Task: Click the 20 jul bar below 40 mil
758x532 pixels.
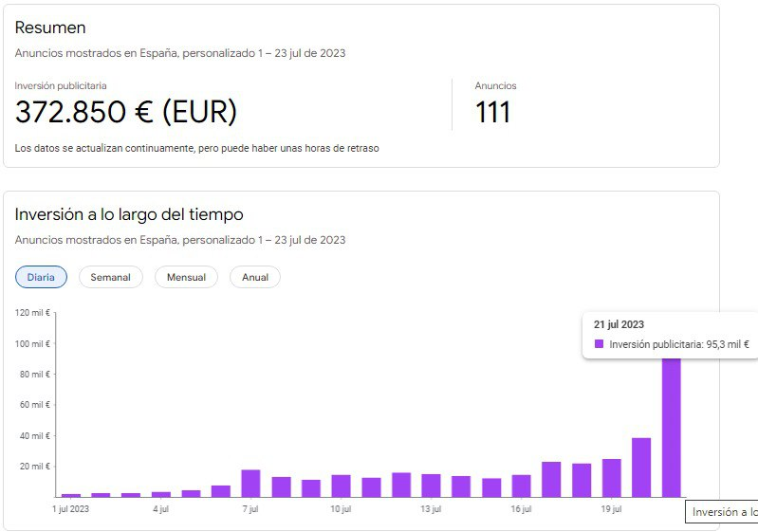Action: point(641,468)
